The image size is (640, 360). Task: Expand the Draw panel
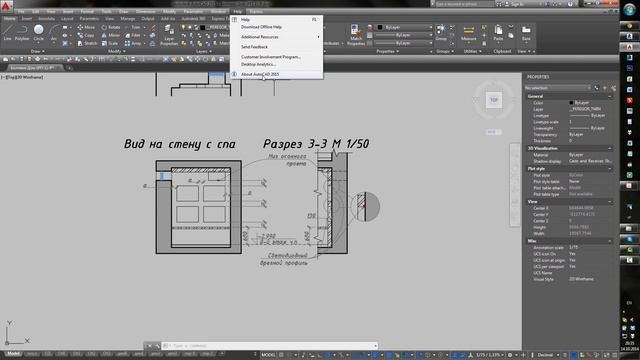pos(38,51)
